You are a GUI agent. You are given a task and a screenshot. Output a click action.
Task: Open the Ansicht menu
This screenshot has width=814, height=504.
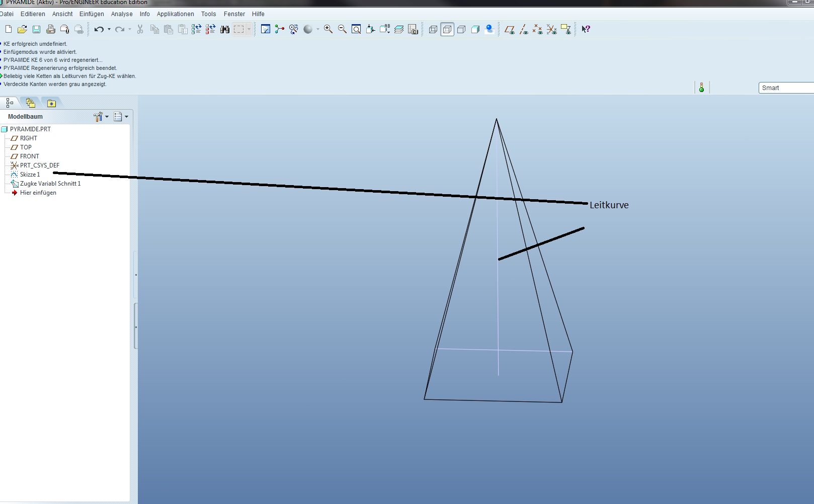coord(62,14)
